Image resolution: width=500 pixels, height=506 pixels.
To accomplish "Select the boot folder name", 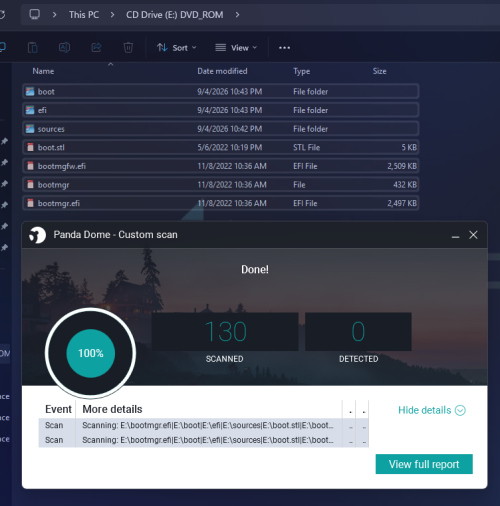I will coord(46,92).
